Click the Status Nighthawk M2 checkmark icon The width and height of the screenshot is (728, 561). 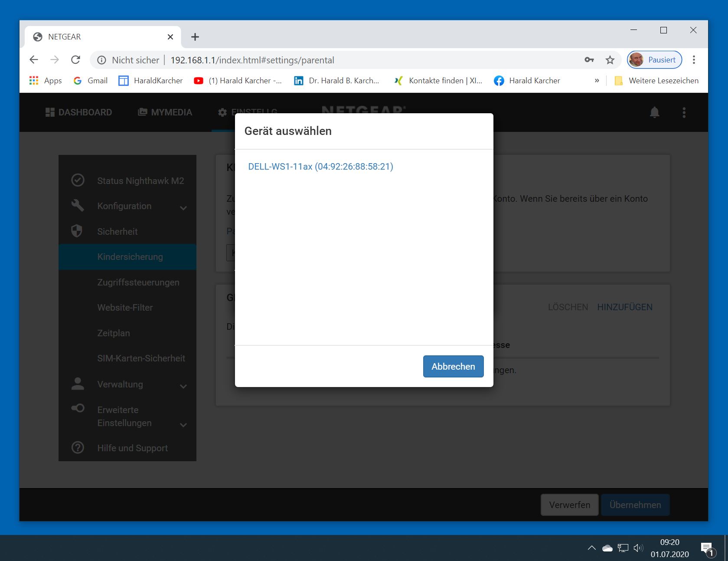coord(78,180)
